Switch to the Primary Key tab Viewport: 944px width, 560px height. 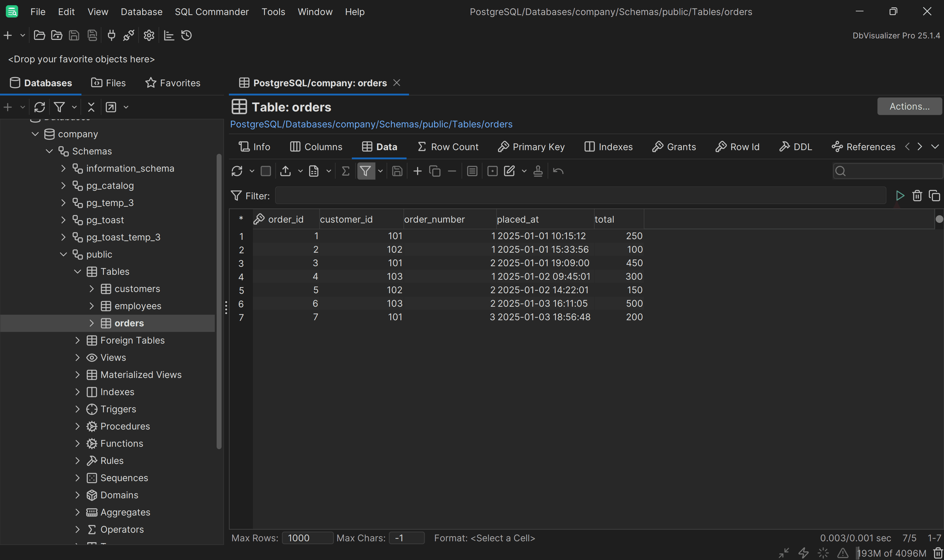[x=531, y=147]
